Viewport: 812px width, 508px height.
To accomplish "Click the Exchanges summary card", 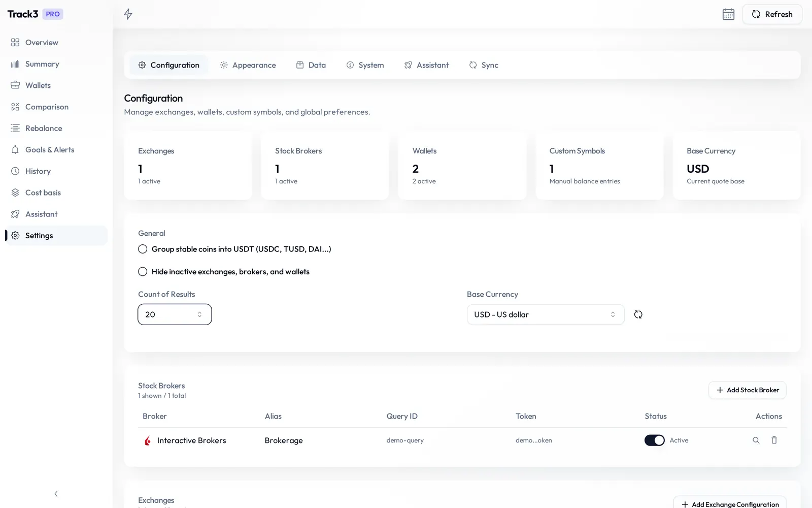I will pos(188,166).
